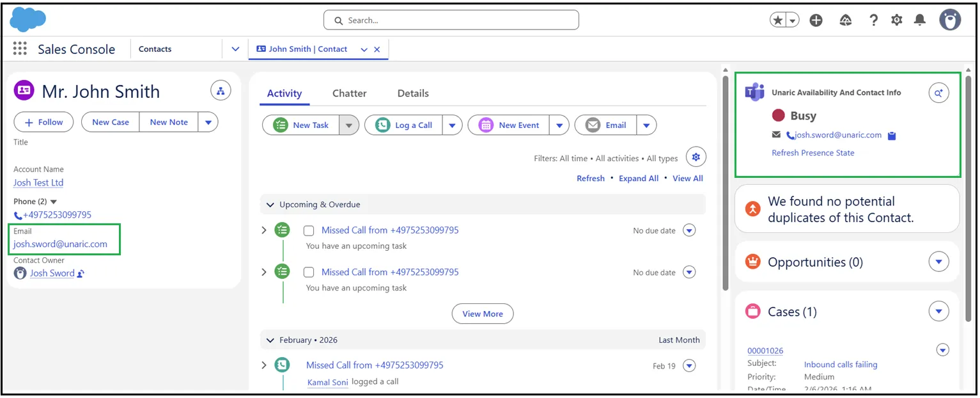Screen dimensions: 980x398
Task: Open the Setup gear in the header
Action: pos(896,20)
